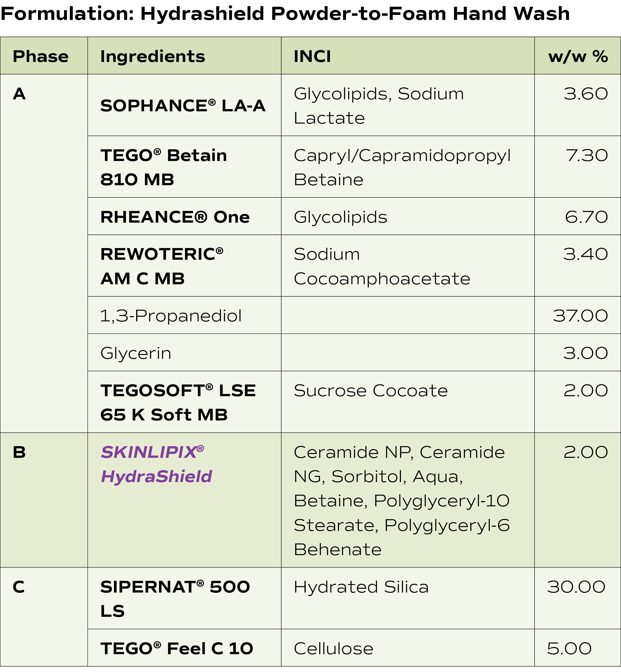Select the Sucrose Cocoate INCI text
This screenshot has width=621, height=672.
[370, 390]
